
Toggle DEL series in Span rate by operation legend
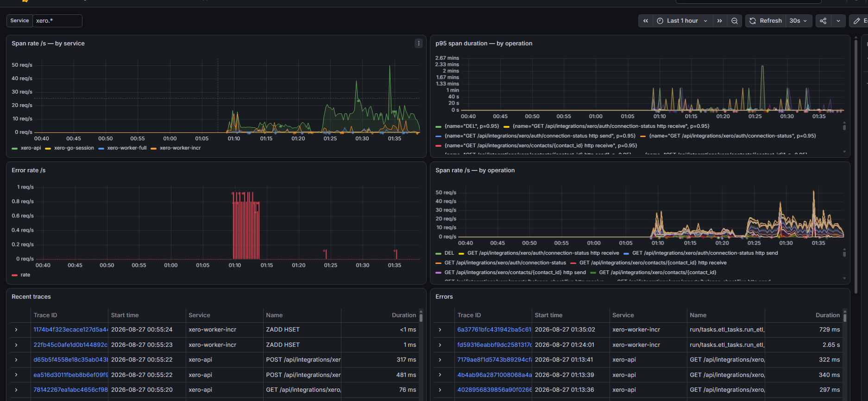tap(449, 253)
